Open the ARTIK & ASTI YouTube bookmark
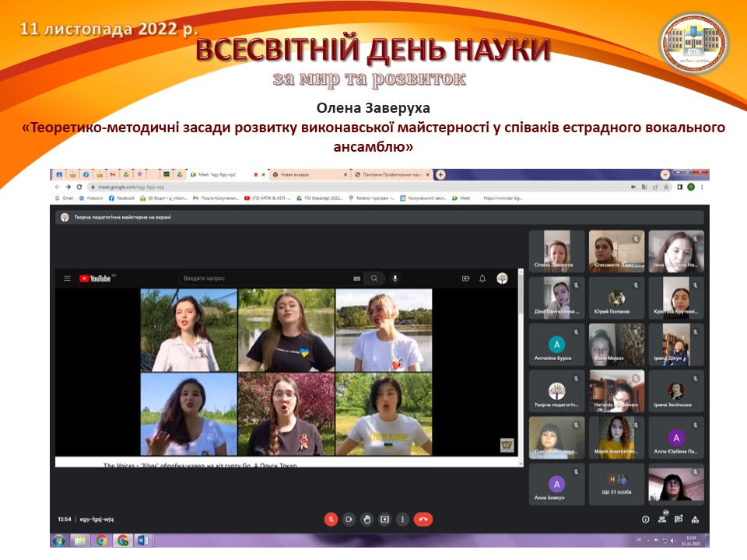 point(267,198)
